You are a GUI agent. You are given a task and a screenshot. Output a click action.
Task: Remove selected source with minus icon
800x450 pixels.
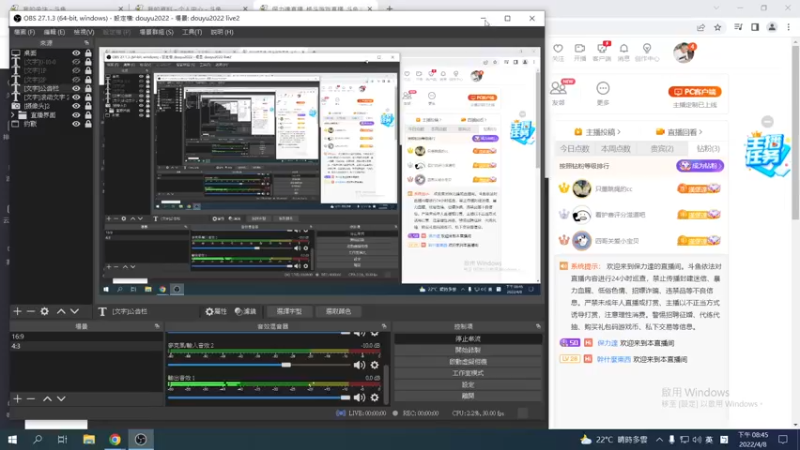point(31,311)
